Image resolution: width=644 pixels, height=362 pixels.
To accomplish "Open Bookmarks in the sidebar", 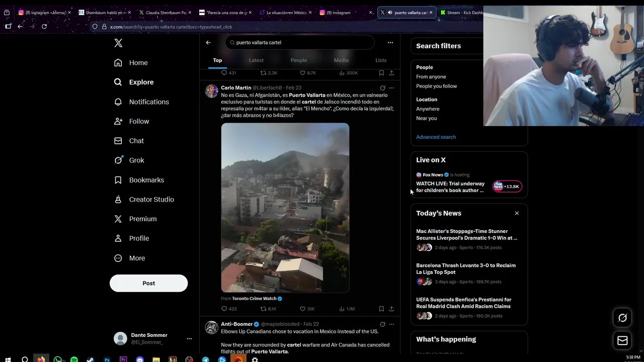I will click(139, 180).
